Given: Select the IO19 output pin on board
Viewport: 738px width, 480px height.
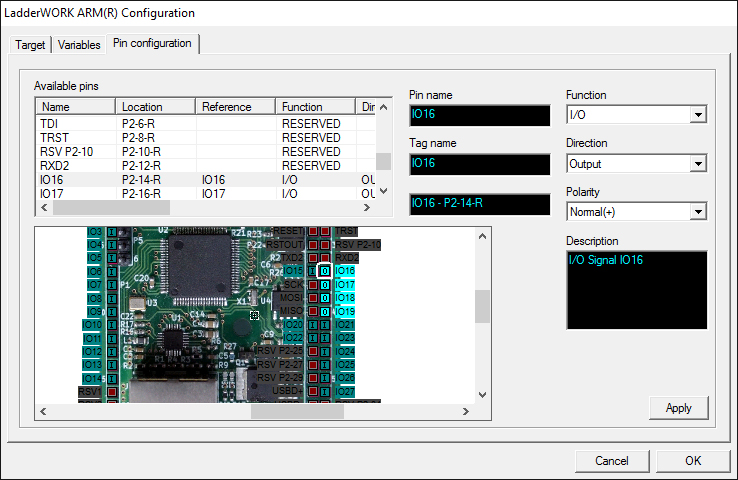Looking at the screenshot, I should tap(325, 312).
